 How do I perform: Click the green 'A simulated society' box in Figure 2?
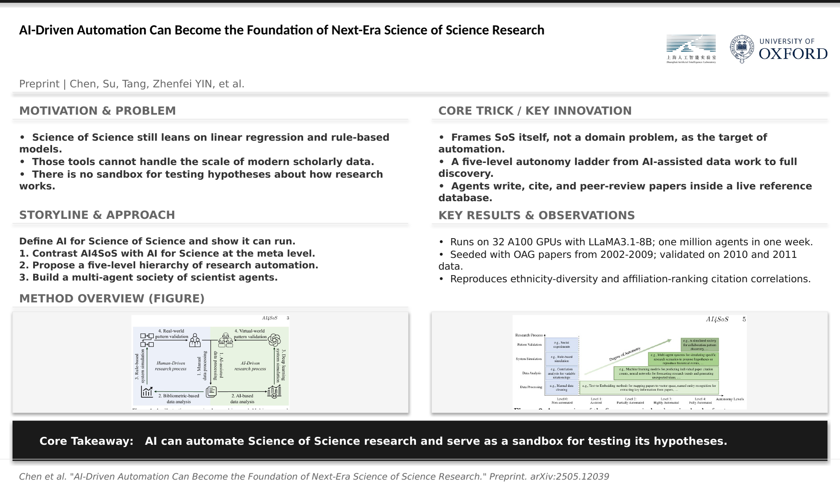click(700, 345)
